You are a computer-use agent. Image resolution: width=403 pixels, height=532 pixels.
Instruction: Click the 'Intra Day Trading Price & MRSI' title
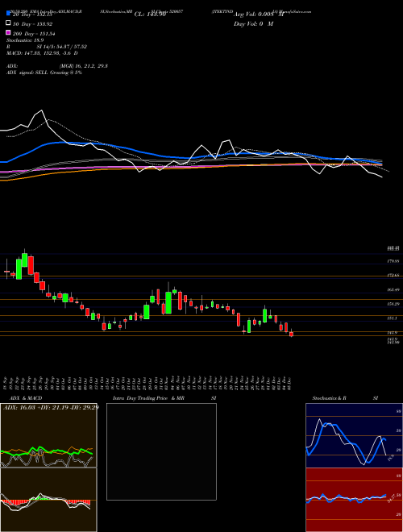(x=164, y=398)
